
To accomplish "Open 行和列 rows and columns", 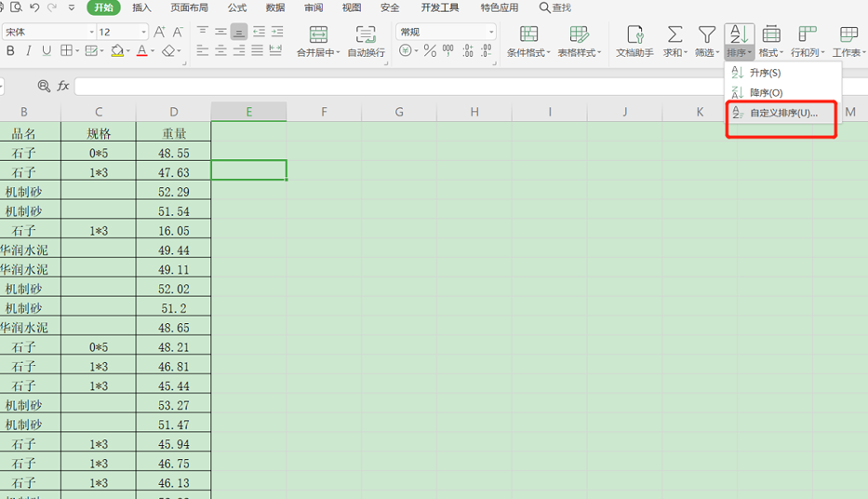I will click(x=808, y=42).
